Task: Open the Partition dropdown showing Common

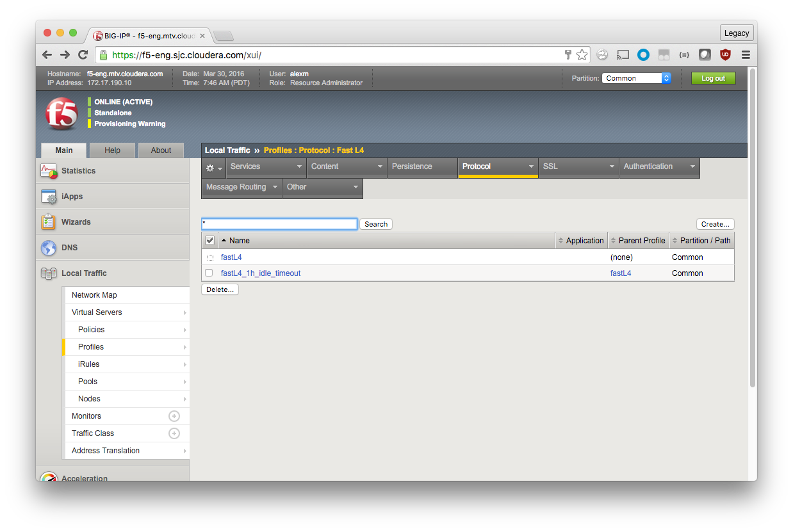Action: pos(636,78)
